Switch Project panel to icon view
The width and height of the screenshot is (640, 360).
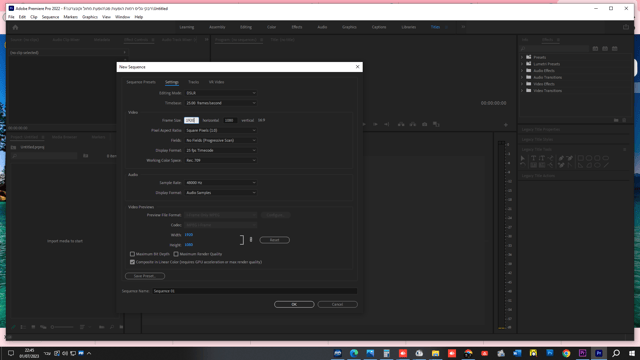[x=33, y=327]
